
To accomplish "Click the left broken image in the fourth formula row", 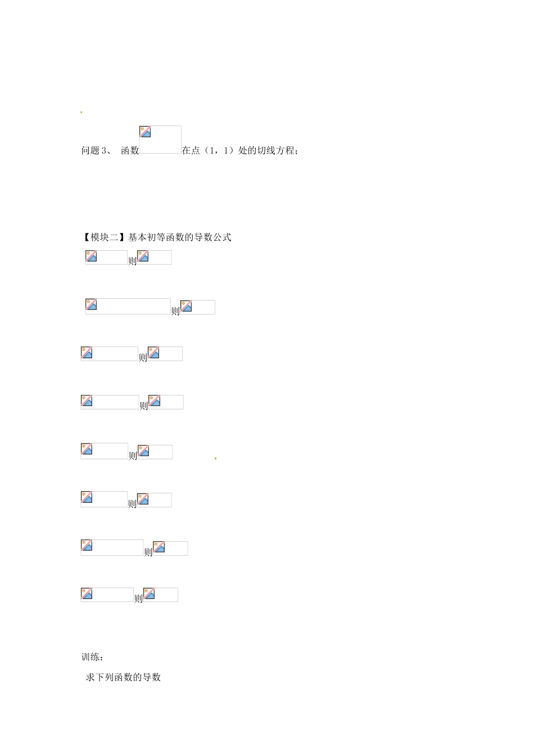I will point(110,402).
